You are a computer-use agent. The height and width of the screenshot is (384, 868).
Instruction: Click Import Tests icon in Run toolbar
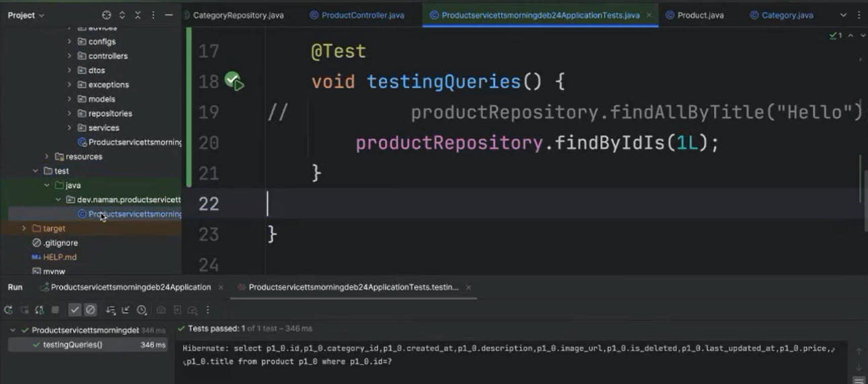point(177,310)
